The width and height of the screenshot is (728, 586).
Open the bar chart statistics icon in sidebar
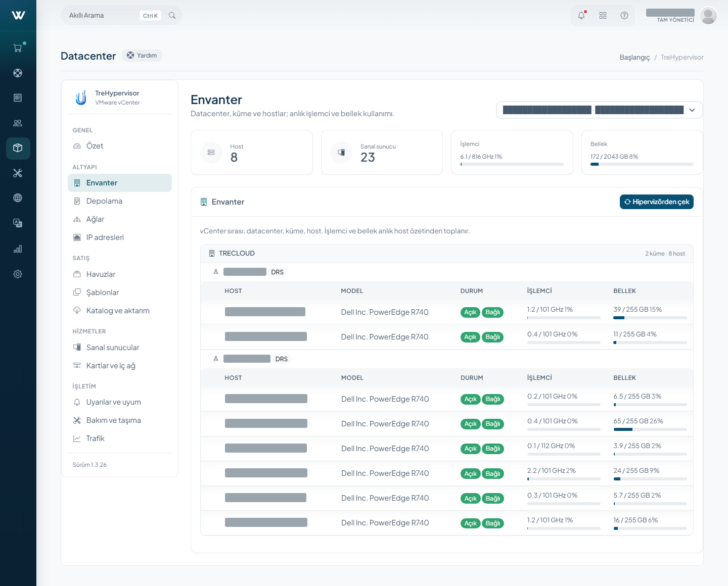coord(18,249)
